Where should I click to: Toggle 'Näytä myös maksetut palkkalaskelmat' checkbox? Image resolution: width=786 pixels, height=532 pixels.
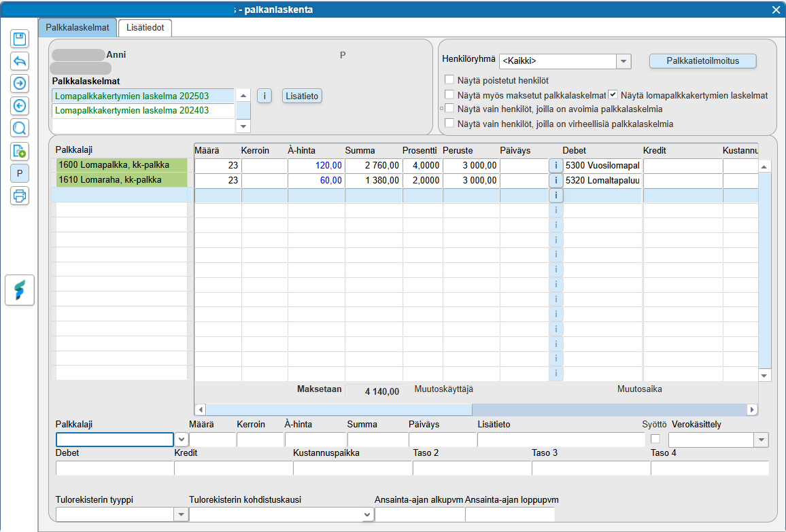pos(449,95)
